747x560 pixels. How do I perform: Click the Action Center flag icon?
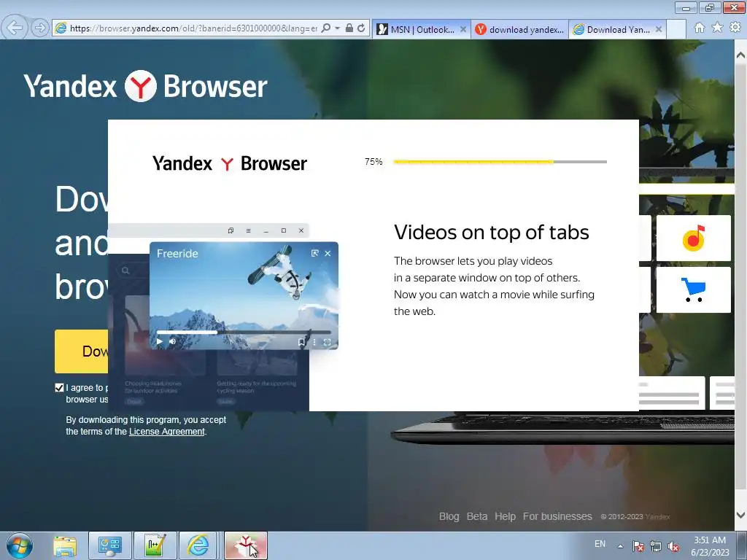point(638,546)
